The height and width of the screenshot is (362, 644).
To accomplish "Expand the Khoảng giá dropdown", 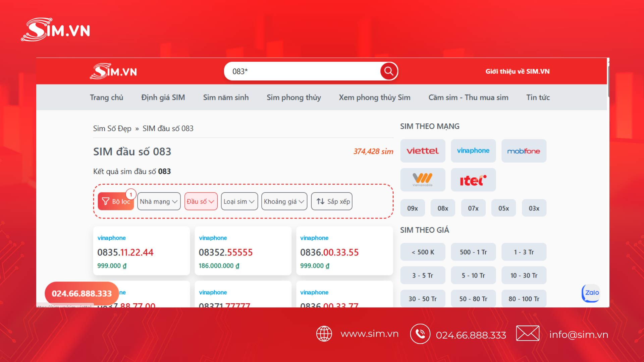I will 284,201.
